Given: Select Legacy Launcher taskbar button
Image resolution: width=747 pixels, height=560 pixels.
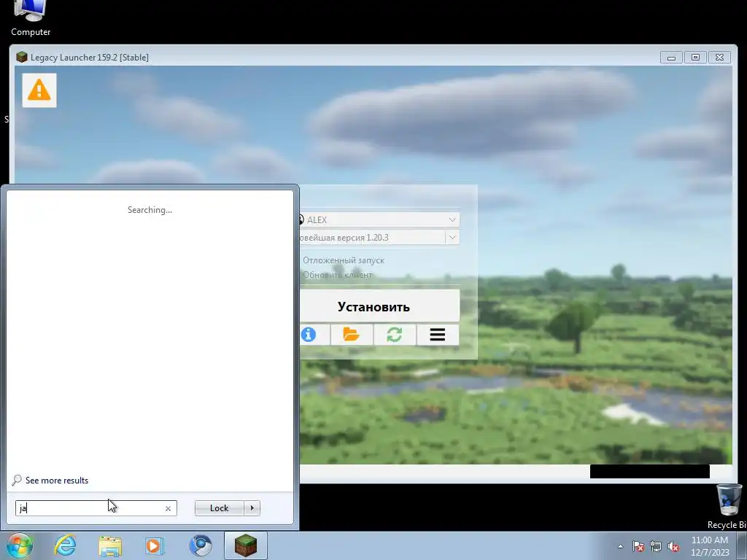Looking at the screenshot, I should point(246,545).
